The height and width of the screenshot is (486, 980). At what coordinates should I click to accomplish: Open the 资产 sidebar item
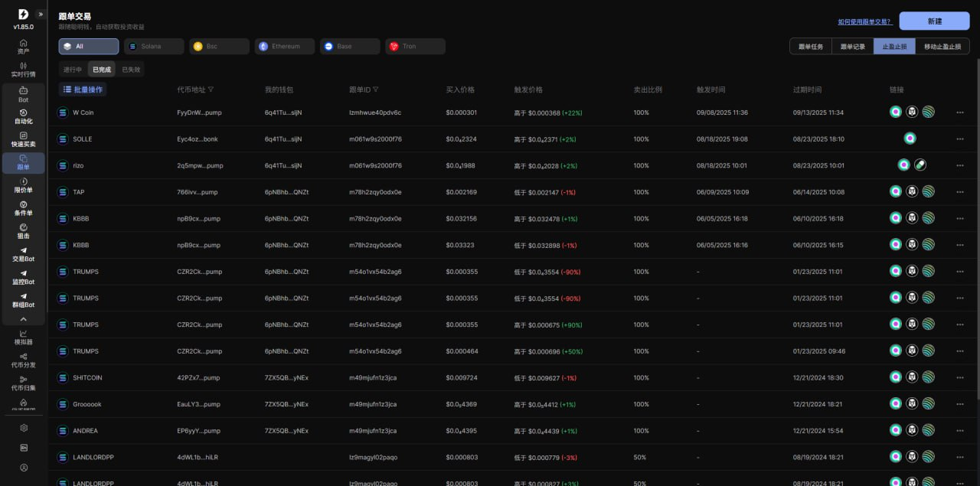(23, 47)
